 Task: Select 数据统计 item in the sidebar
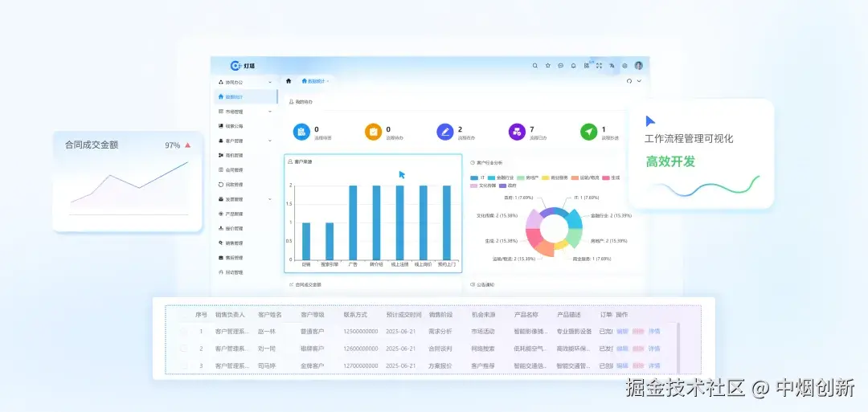coord(245,97)
